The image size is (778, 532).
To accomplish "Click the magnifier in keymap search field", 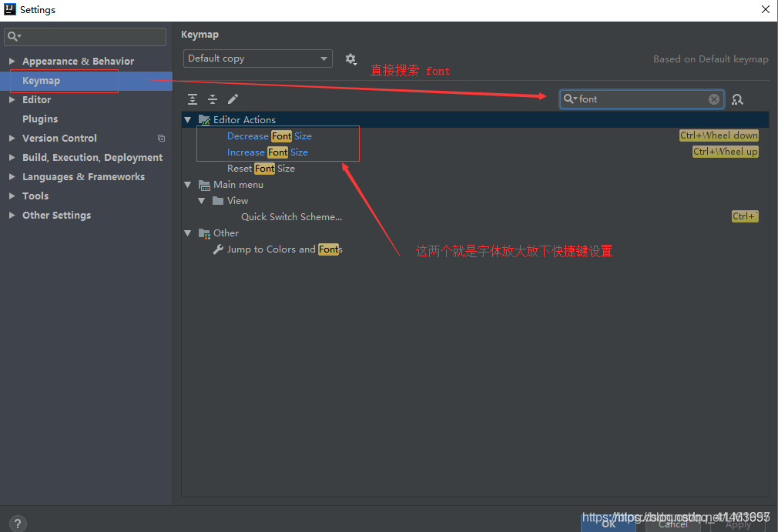I will pyautogui.click(x=569, y=99).
